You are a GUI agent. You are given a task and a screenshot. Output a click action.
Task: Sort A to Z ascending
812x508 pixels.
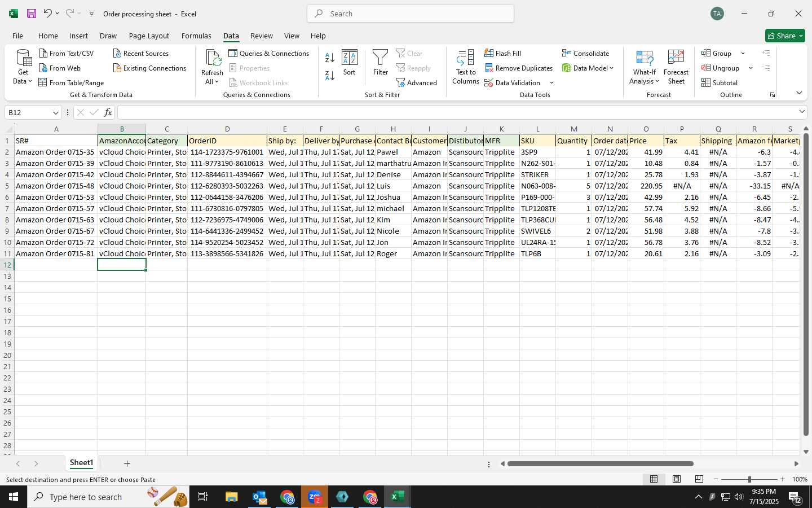pos(330,58)
